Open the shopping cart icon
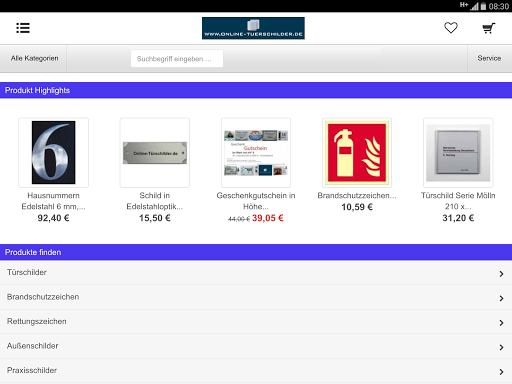 click(x=489, y=28)
